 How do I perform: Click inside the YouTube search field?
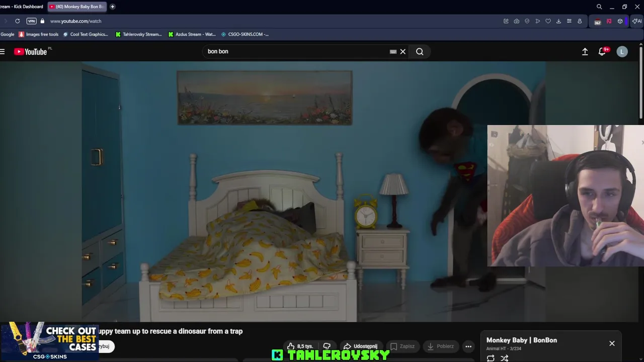[x=297, y=51]
